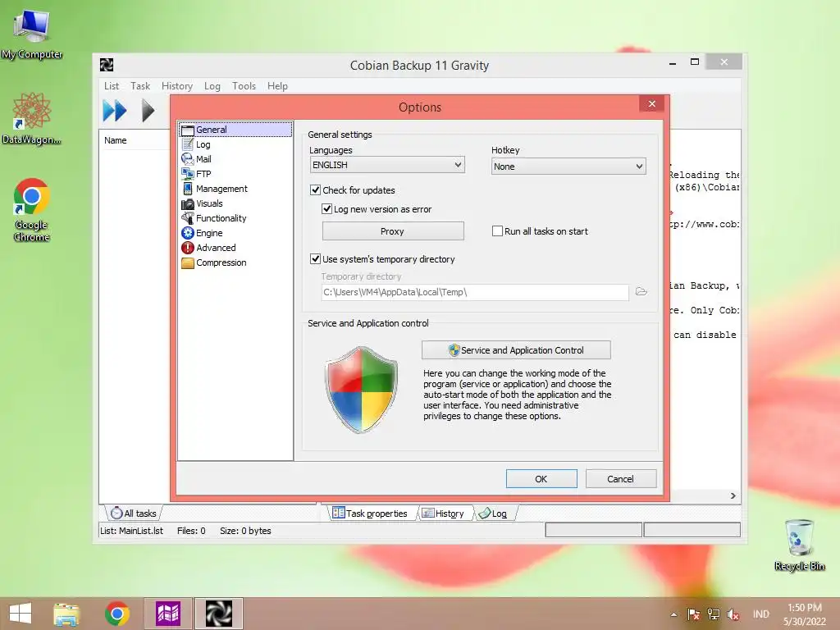840x630 pixels.
Task: Switch to Task properties tab
Action: click(x=370, y=514)
